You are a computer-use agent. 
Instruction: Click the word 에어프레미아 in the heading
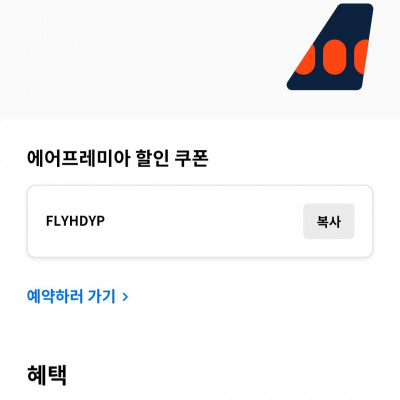tap(78, 158)
